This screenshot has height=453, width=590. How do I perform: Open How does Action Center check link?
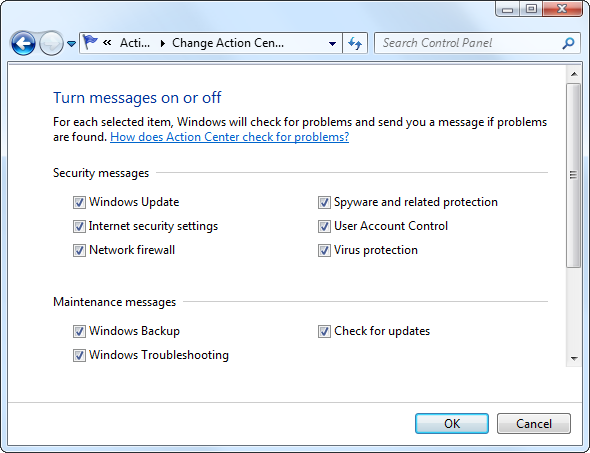(x=230, y=137)
